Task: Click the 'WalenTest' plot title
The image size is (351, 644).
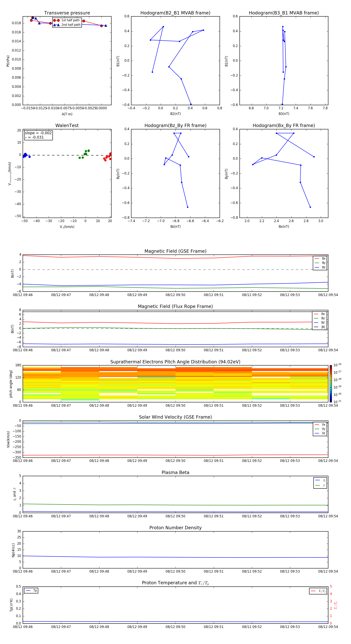Action: [67, 125]
